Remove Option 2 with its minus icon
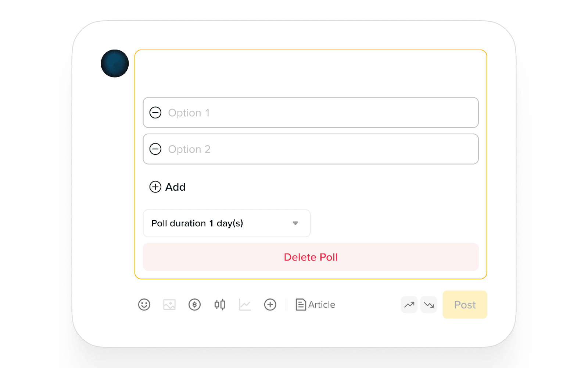This screenshot has width=588, height=368. pyautogui.click(x=155, y=149)
